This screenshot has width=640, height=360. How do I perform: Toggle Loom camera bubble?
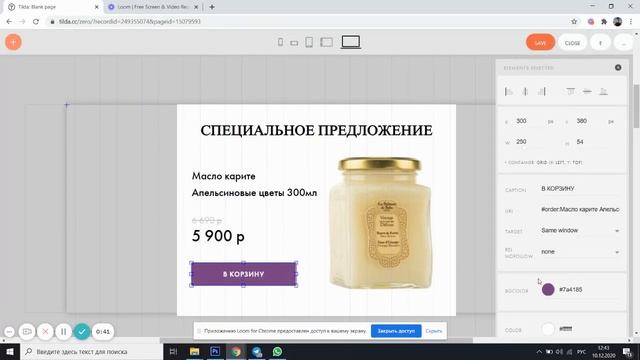tap(27, 331)
